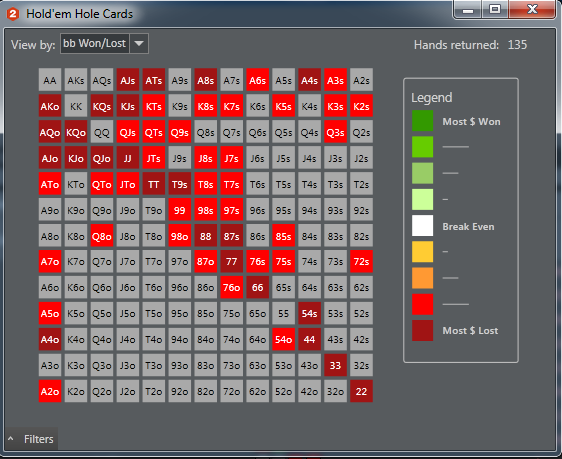
Task: Expand the Filters panel
Action: coord(31,439)
